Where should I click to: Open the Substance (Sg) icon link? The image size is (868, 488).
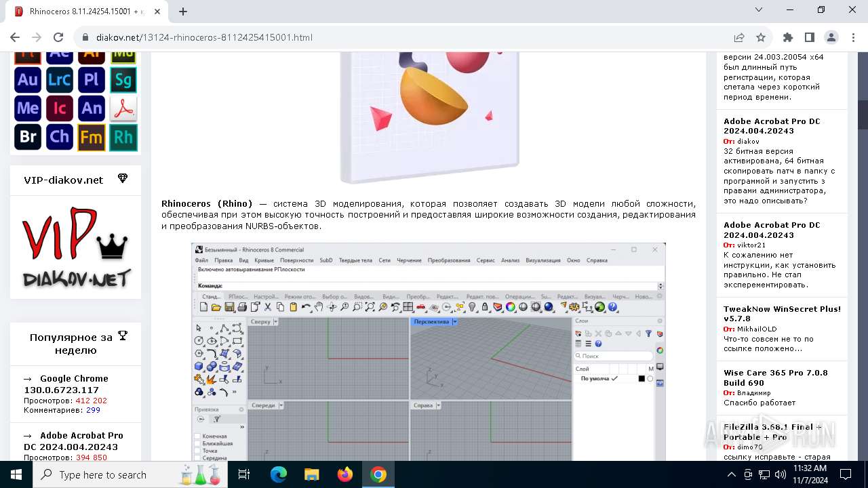click(x=123, y=80)
